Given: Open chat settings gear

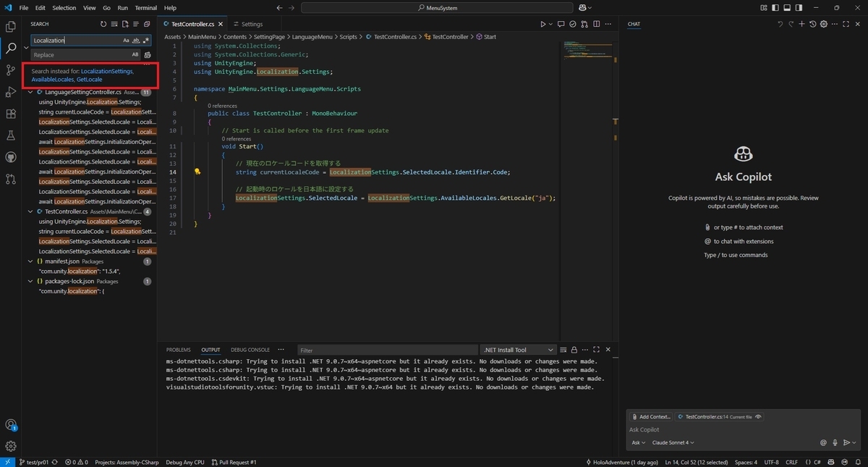Looking at the screenshot, I should pos(825,24).
